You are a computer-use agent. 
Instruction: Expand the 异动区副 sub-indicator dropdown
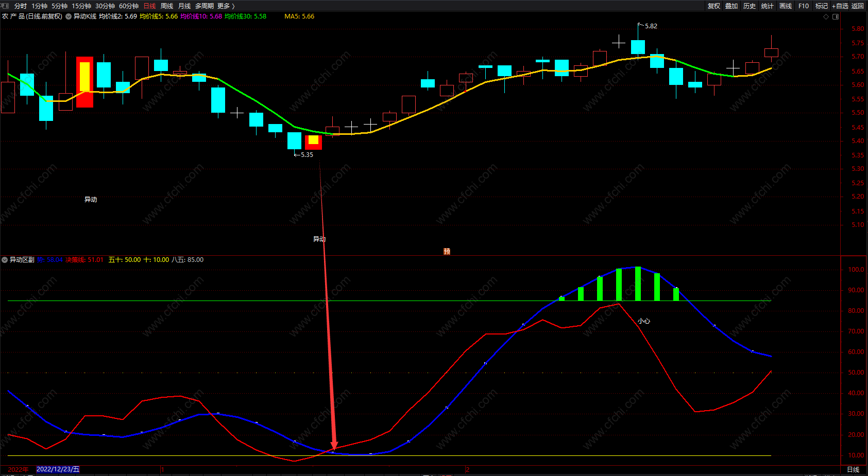[5, 260]
